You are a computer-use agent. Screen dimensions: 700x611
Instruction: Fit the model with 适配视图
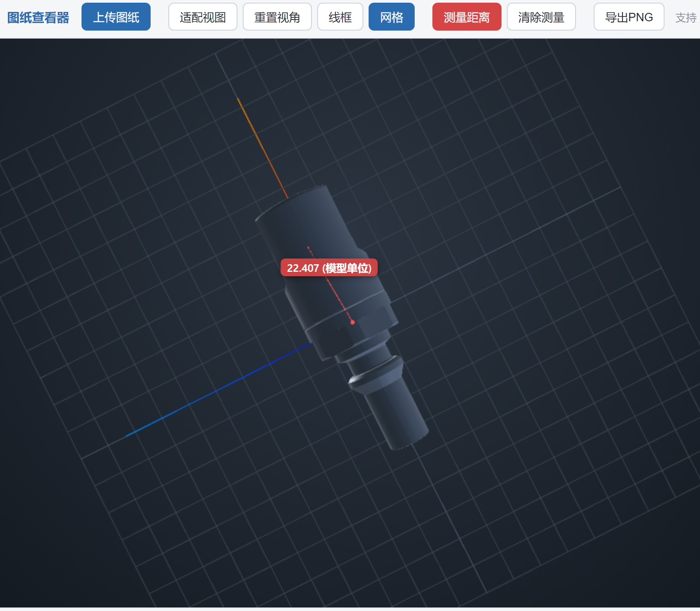203,17
